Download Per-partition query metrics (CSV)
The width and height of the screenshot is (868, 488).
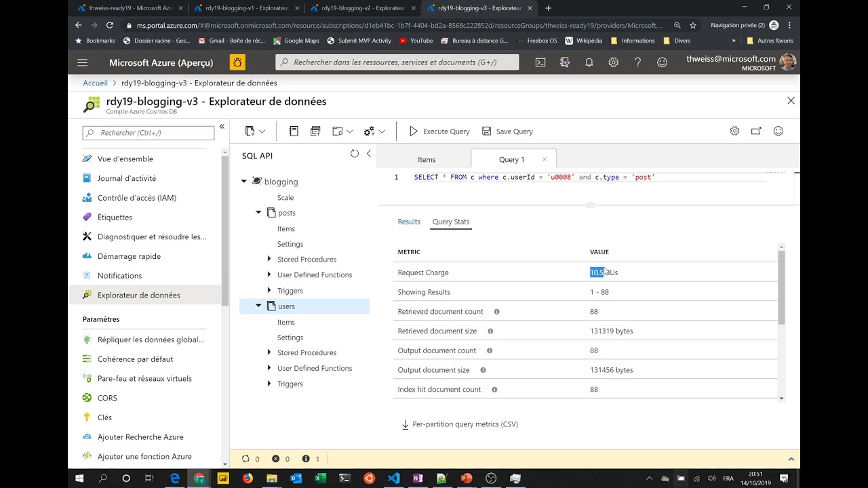coord(459,424)
